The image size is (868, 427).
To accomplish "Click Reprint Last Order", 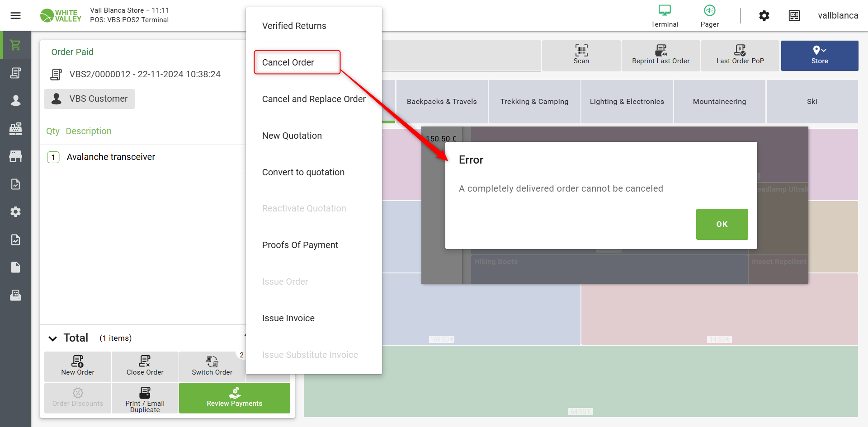I will tap(660, 55).
